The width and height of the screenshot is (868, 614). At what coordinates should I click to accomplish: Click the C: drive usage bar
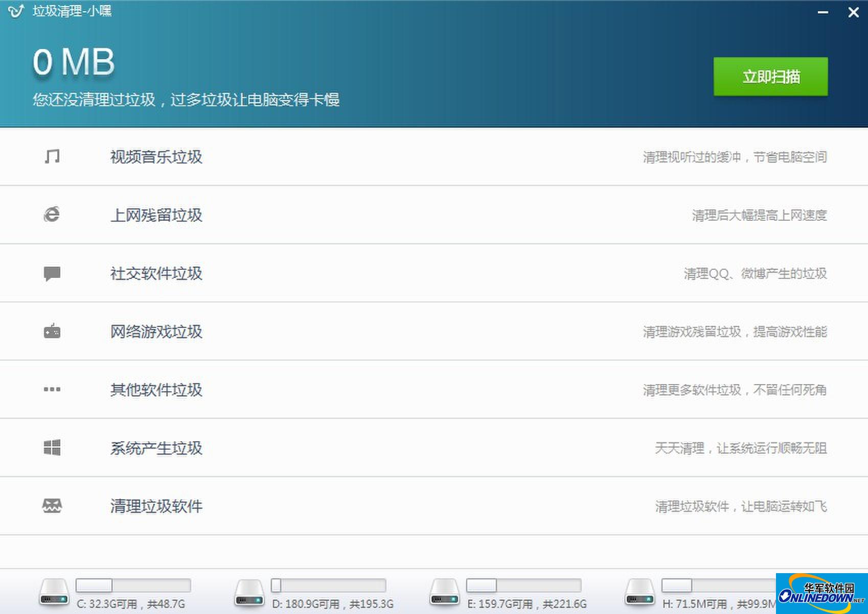coord(133,585)
